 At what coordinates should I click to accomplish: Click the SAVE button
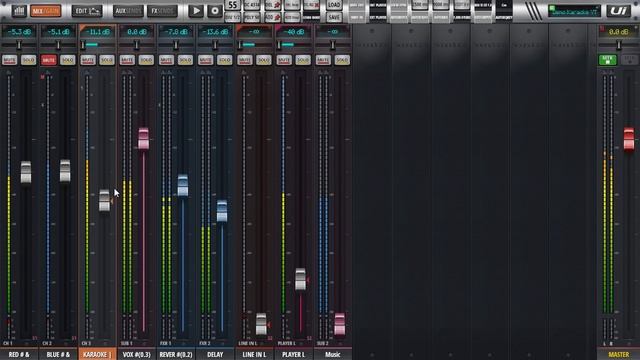pyautogui.click(x=334, y=17)
